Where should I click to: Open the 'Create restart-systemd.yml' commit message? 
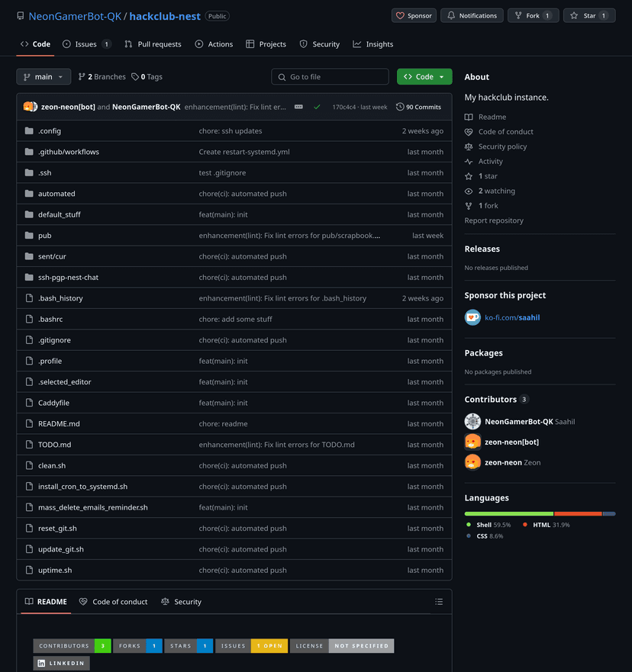point(244,152)
